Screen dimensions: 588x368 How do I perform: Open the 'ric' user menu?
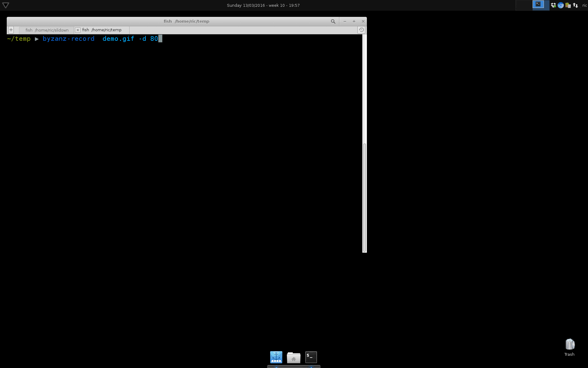click(584, 5)
